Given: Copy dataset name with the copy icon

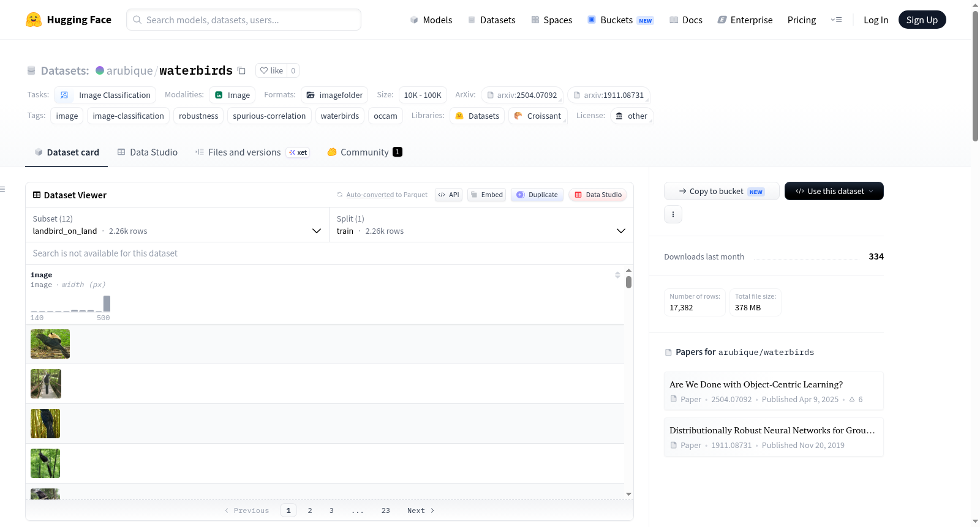Looking at the screenshot, I should click(x=241, y=70).
